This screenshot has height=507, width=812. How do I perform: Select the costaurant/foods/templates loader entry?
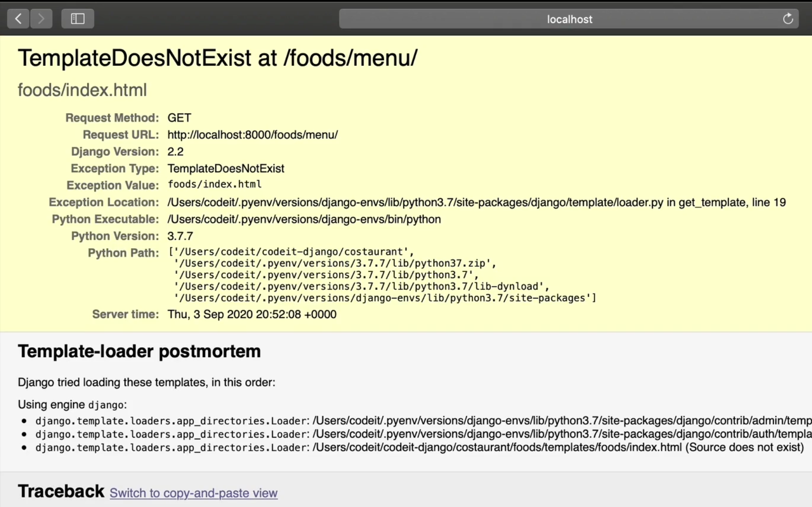[x=419, y=447]
